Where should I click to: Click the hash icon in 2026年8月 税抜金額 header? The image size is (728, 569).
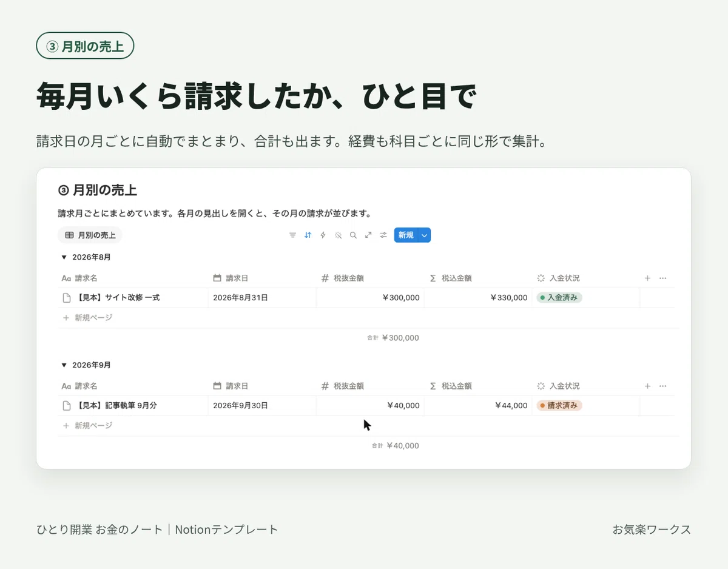point(325,278)
